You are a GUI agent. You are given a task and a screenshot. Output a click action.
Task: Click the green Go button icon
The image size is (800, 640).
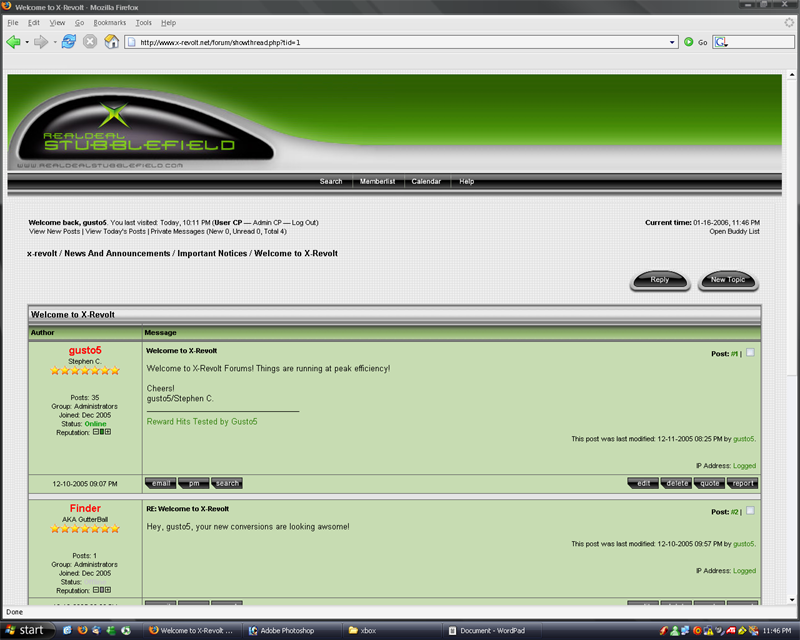point(688,42)
